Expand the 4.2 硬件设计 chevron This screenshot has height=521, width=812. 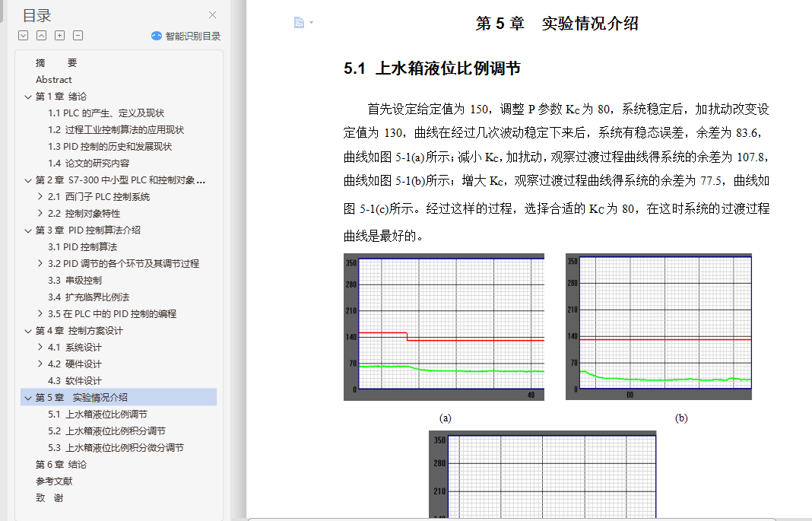click(40, 364)
